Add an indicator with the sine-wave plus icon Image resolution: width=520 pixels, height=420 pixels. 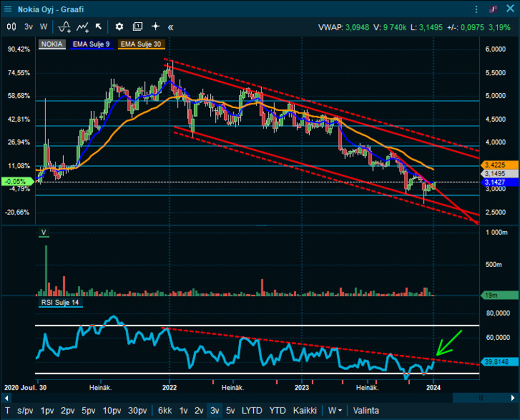click(x=64, y=27)
